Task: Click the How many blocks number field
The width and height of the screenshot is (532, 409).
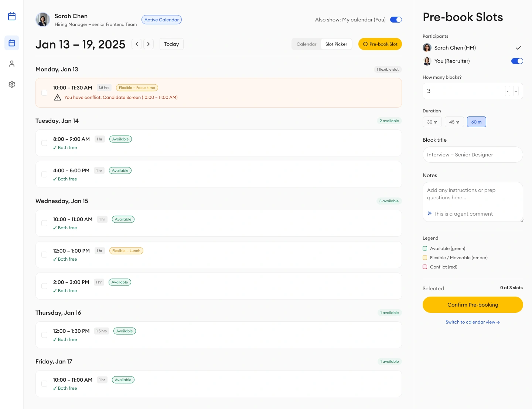Action: pyautogui.click(x=473, y=91)
